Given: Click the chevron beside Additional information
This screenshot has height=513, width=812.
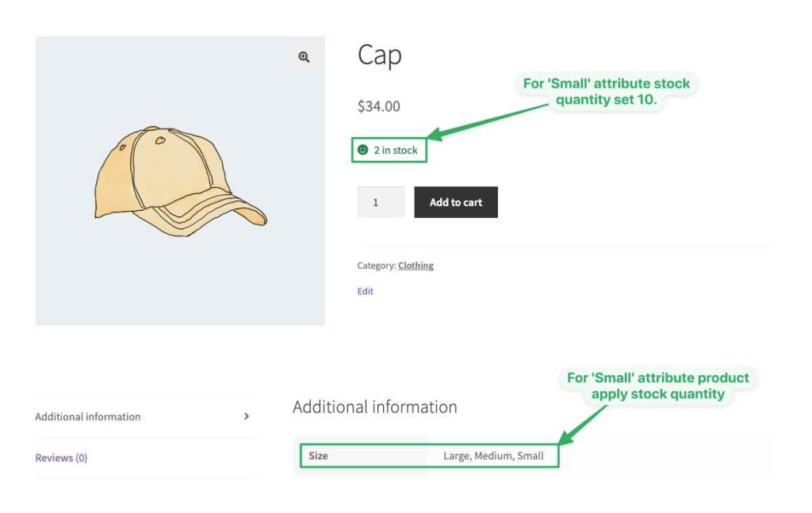Looking at the screenshot, I should (247, 416).
